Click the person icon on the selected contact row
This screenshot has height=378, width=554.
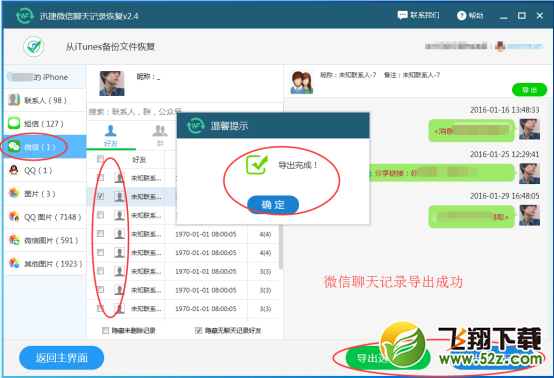(119, 196)
